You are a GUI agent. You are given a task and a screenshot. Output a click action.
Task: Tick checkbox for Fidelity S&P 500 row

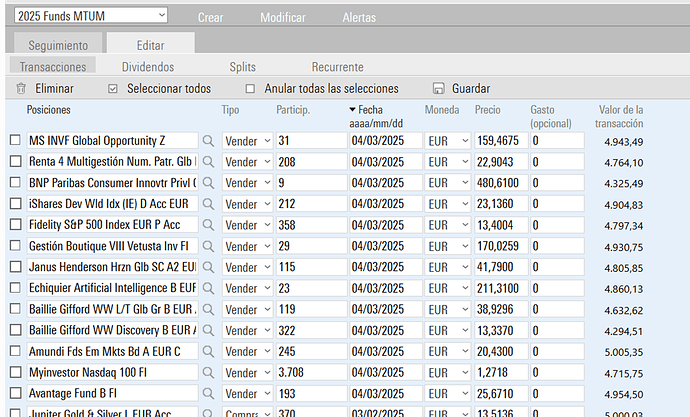[15, 224]
